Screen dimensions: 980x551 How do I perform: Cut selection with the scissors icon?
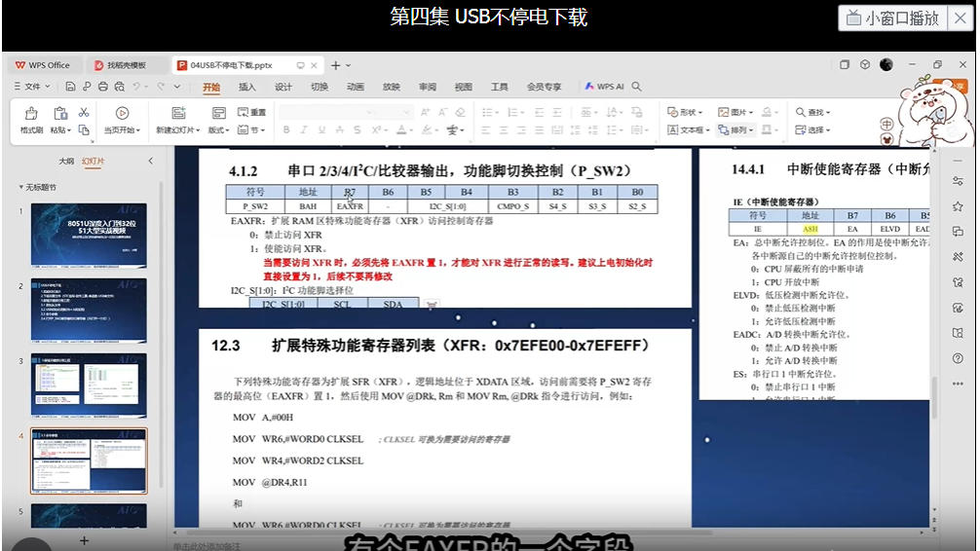point(84,113)
